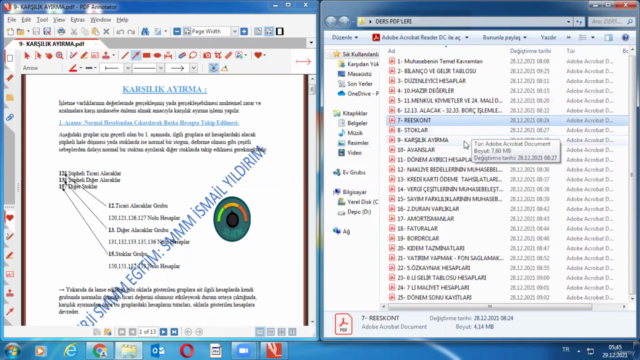This screenshot has width=640, height=360.
Task: Select the Arrow drawing tool
Action: point(136,56)
